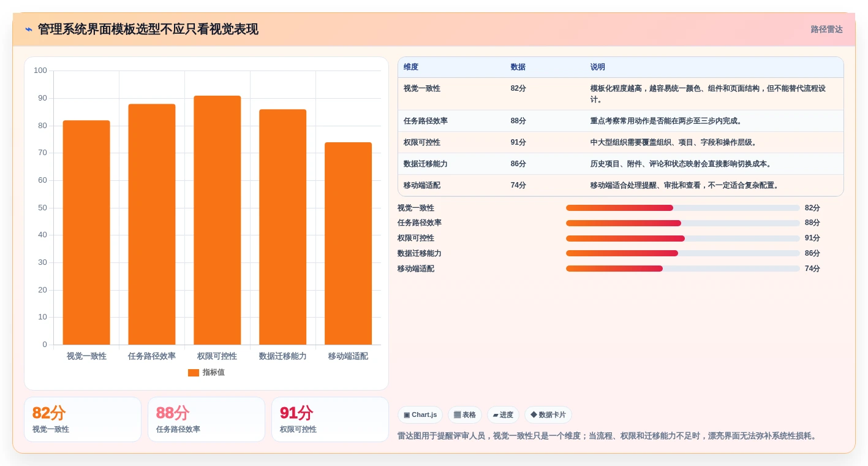Click the 任务路径效率 bar in the chart
868x466 pixels.
[x=152, y=224]
